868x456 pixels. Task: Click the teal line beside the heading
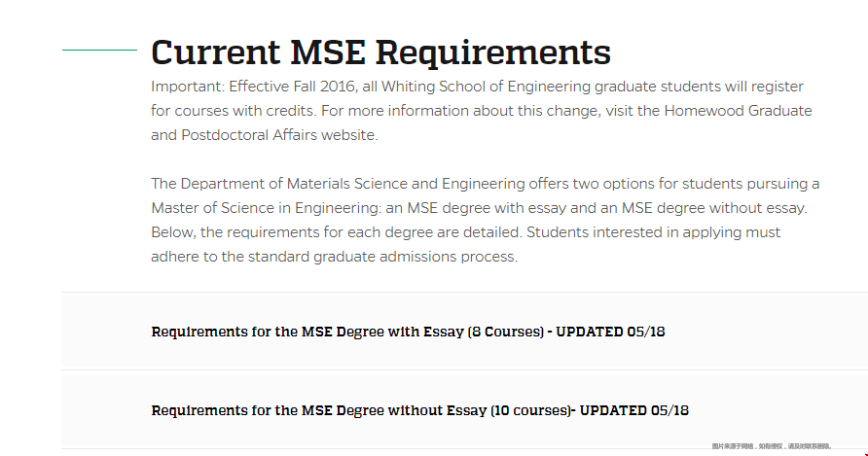99,50
